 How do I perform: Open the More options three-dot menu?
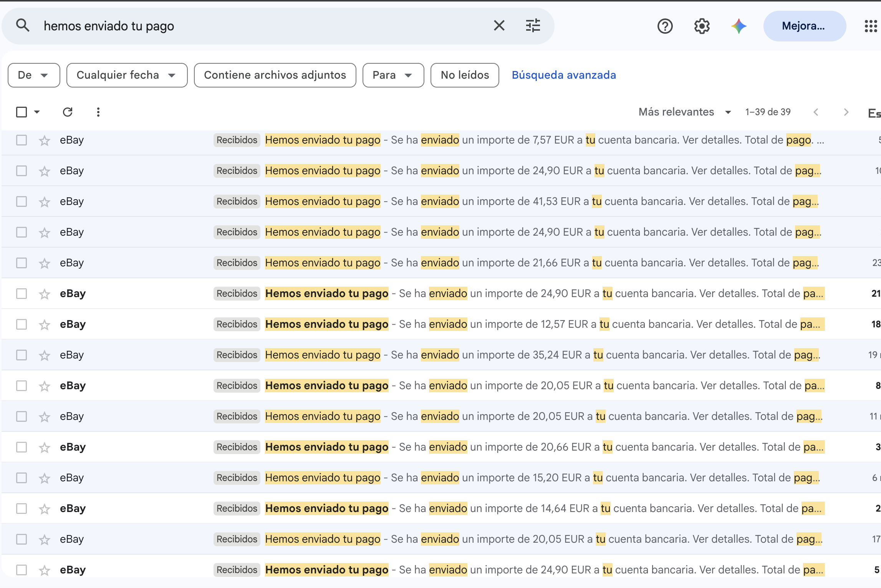point(98,112)
